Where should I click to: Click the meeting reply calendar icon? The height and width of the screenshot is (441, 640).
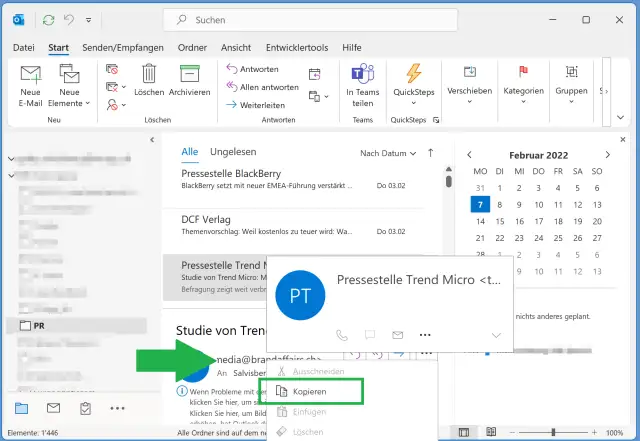coord(314,74)
